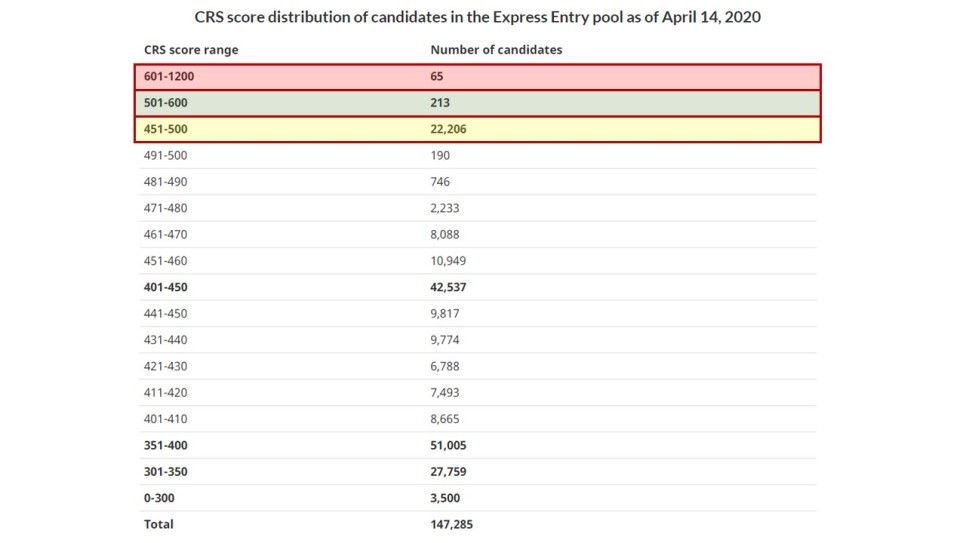This screenshot has height=543, width=966.
Task: Click the value 9,774
Action: 445,340
